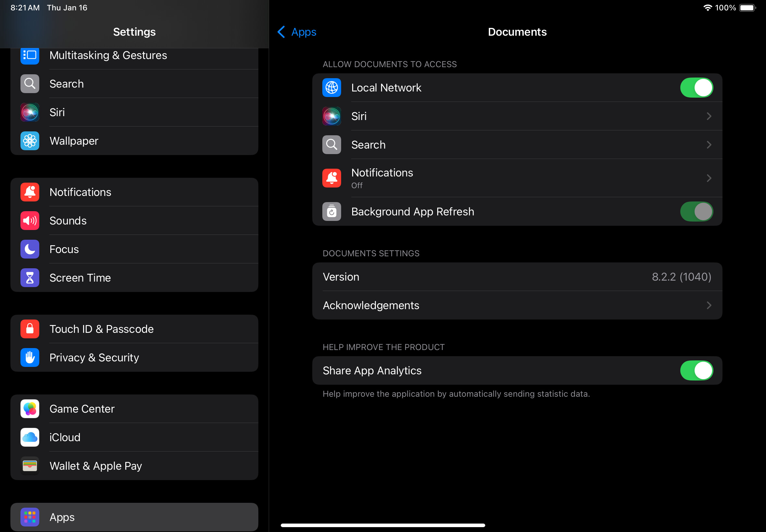This screenshot has width=766, height=532.
Task: Go back to Apps list
Action: click(x=297, y=32)
